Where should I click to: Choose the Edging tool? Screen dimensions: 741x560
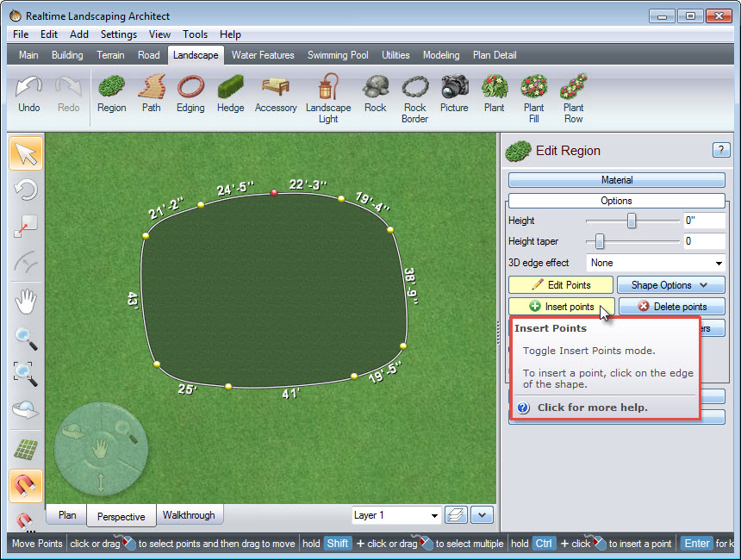pos(190,94)
